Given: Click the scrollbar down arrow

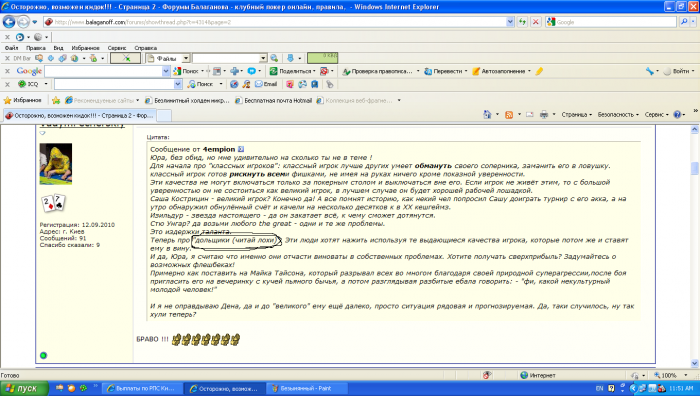Looking at the screenshot, I should coord(694,363).
